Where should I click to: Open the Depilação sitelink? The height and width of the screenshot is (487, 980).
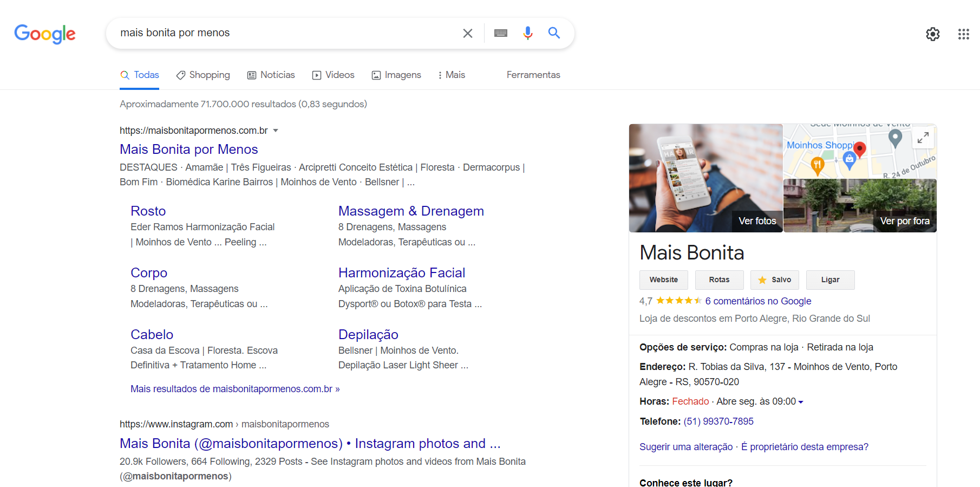tap(368, 334)
